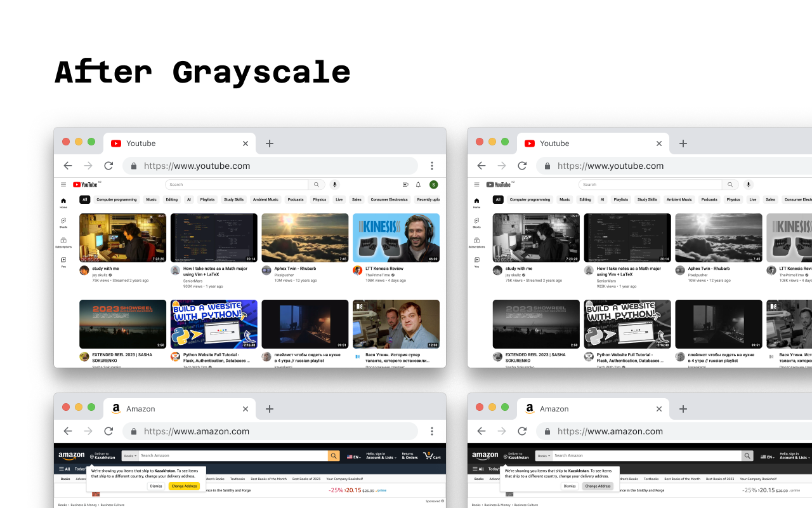Screen dimensions: 812x508
Task: Select the Podcasts filter chip
Action: [x=296, y=199]
